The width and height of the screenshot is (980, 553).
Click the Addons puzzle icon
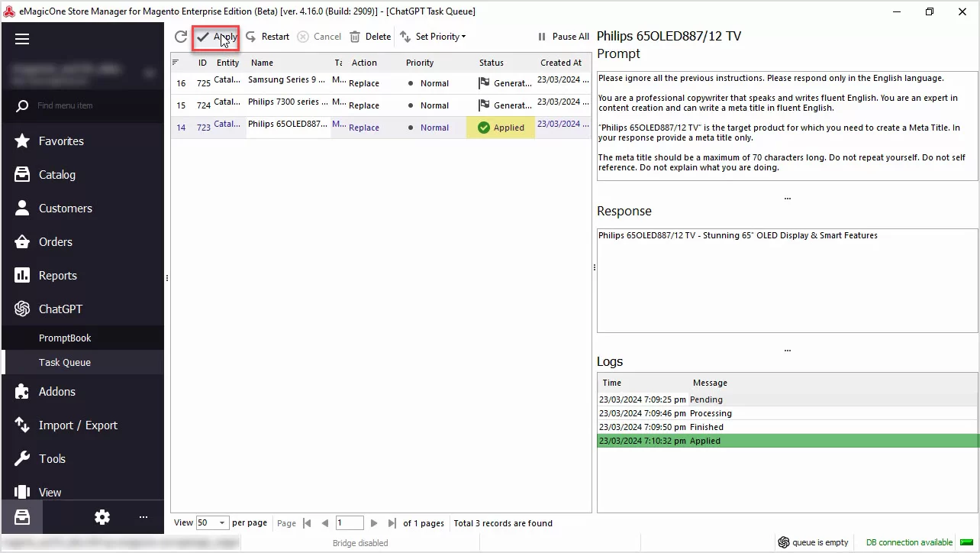(23, 391)
